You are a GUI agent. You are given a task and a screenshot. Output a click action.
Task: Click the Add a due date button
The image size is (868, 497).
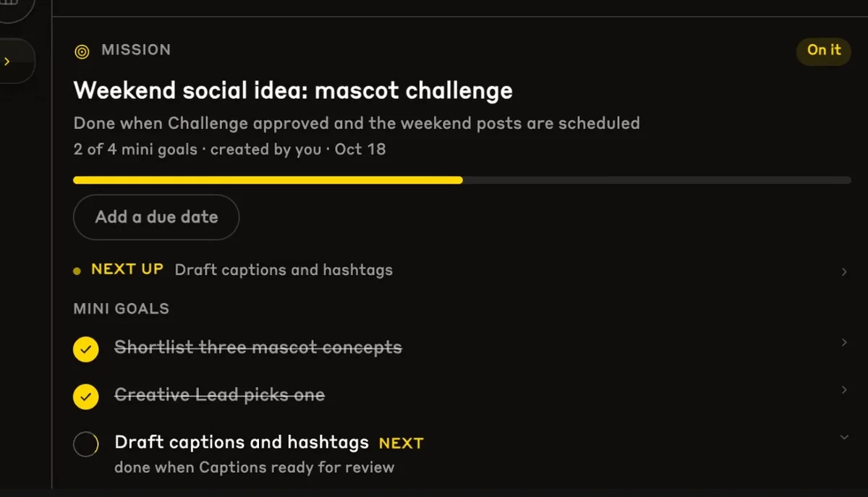point(156,217)
